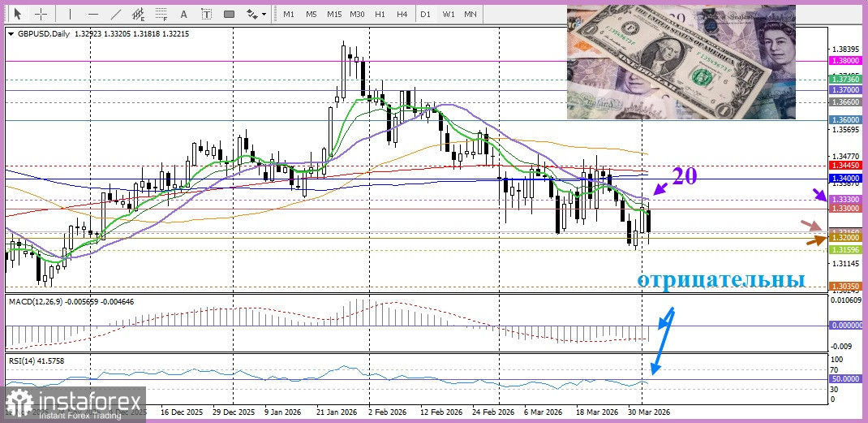Click the 1.36600 price level label
The image size is (868, 423).
(x=844, y=102)
